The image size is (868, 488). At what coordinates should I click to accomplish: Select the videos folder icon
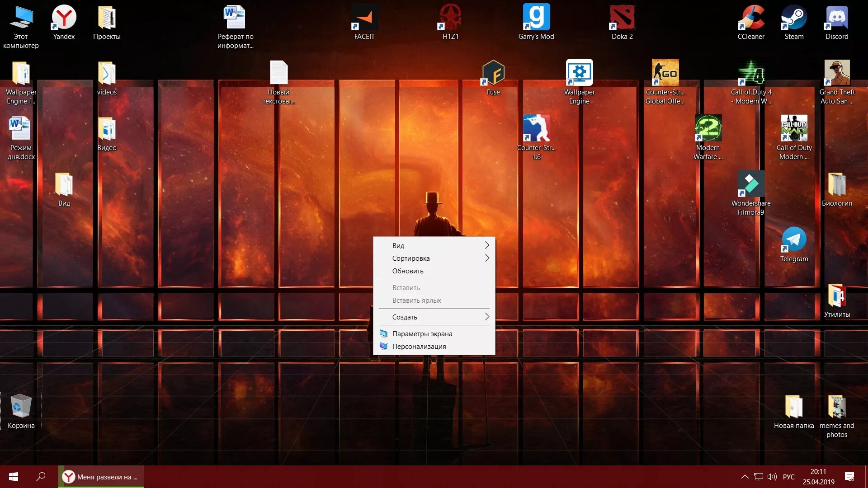[107, 78]
